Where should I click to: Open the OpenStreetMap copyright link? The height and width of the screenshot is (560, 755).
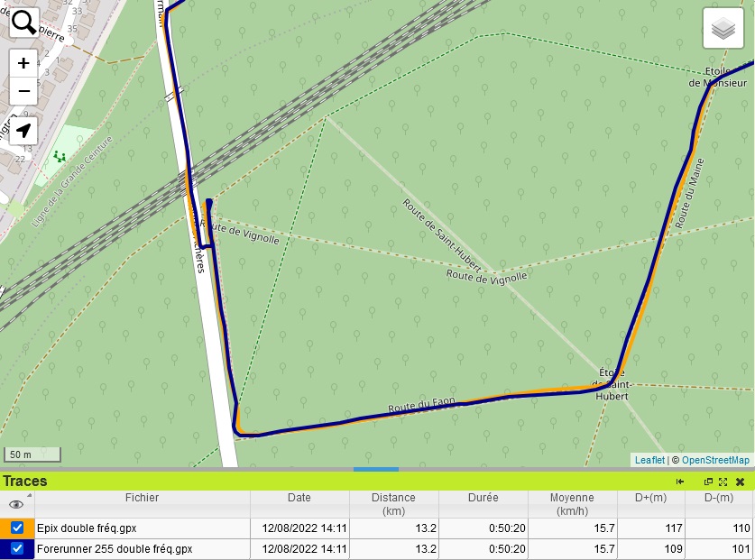715,460
